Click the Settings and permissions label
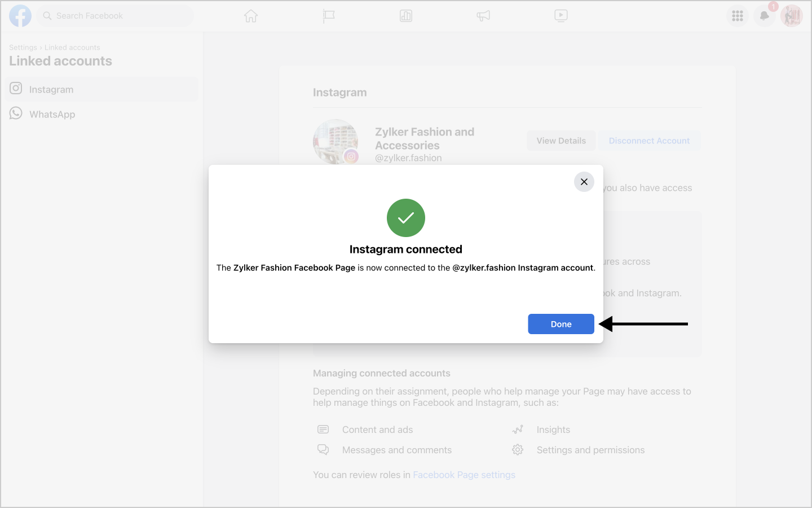812x508 pixels. (x=590, y=450)
